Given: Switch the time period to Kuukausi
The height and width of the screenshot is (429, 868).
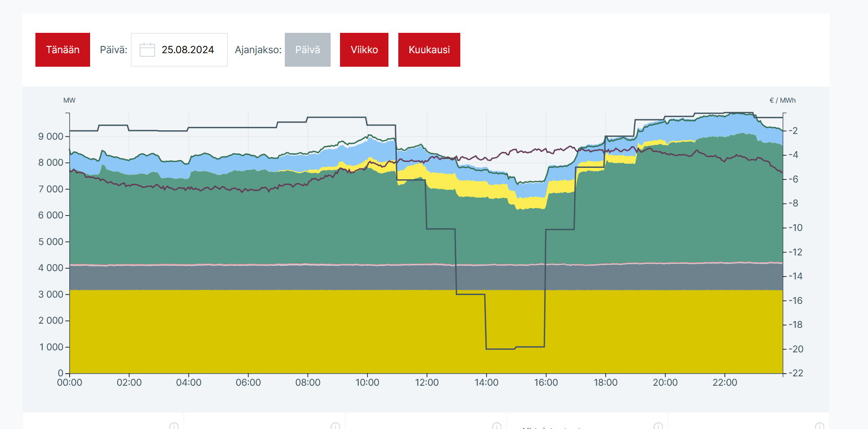Looking at the screenshot, I should click(429, 50).
